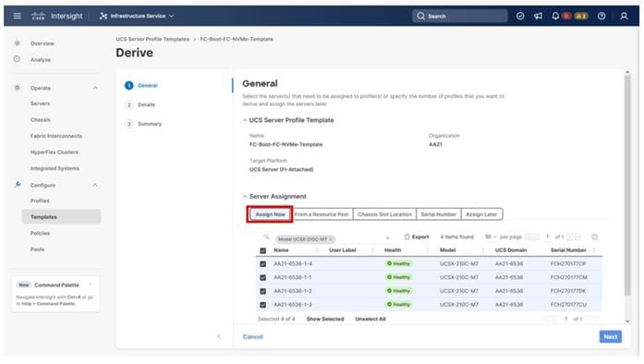Go to Overview in sidebar
Screen dimensions: 644x364
tap(42, 43)
